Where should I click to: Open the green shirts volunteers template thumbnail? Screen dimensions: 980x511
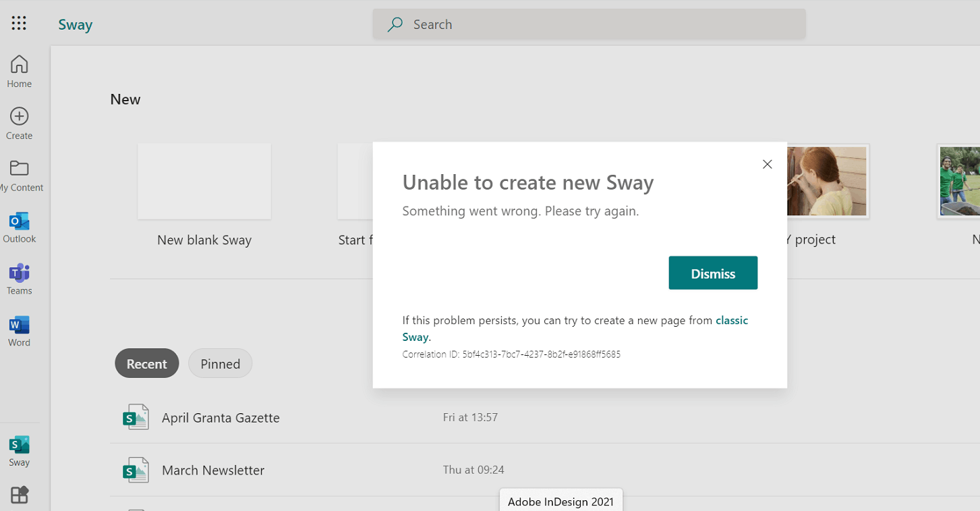(x=959, y=182)
